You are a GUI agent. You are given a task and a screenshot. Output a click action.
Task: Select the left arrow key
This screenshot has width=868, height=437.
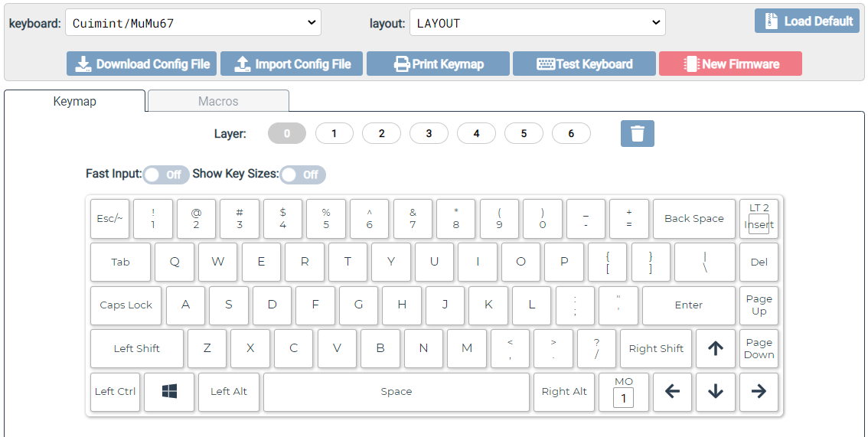click(x=672, y=392)
